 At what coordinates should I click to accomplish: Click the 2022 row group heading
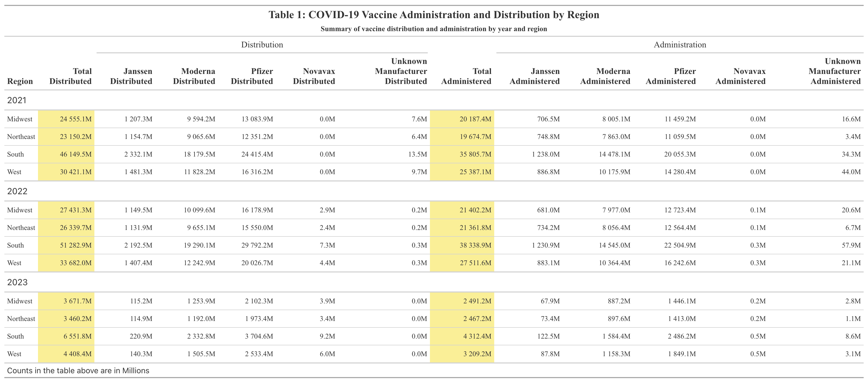(17, 191)
